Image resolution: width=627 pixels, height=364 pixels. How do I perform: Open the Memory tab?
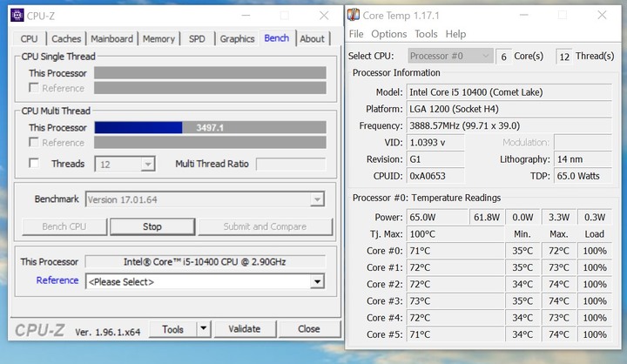click(158, 39)
